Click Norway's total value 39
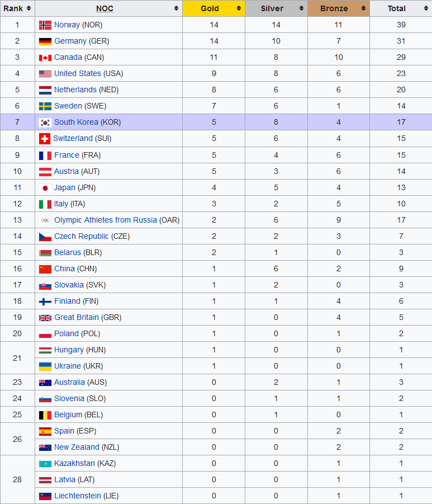 point(401,25)
